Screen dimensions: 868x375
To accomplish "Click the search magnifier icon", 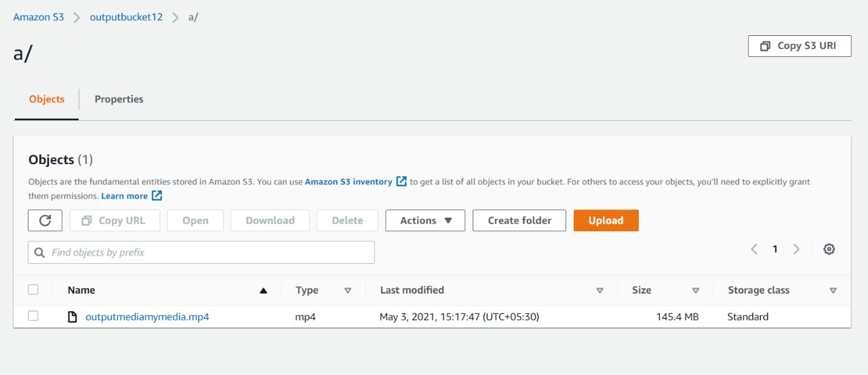I will (39, 252).
